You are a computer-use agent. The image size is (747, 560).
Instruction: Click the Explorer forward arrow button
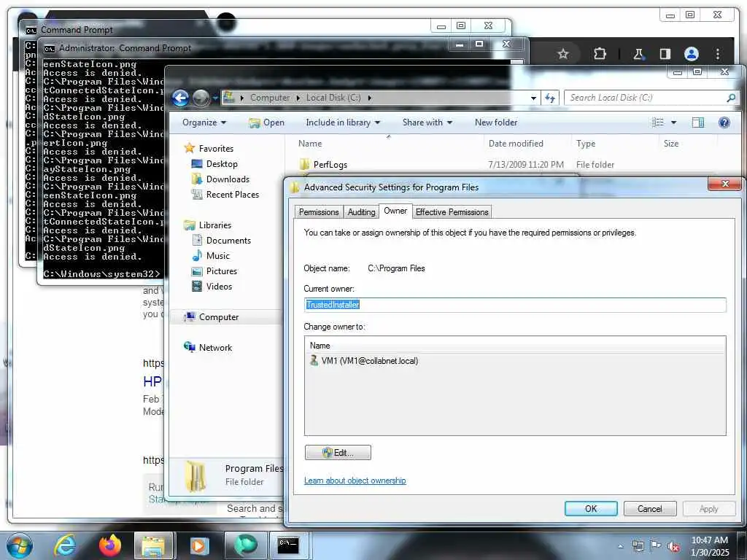pos(201,98)
